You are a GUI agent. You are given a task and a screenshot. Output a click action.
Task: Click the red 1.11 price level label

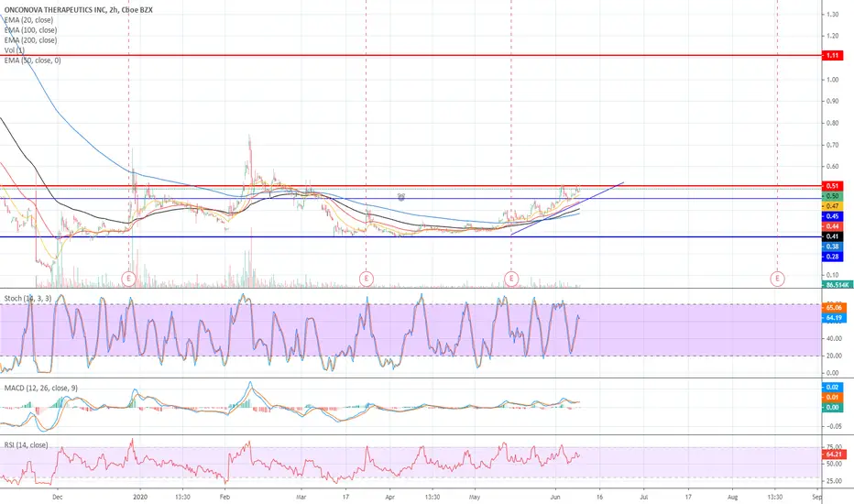click(x=832, y=56)
